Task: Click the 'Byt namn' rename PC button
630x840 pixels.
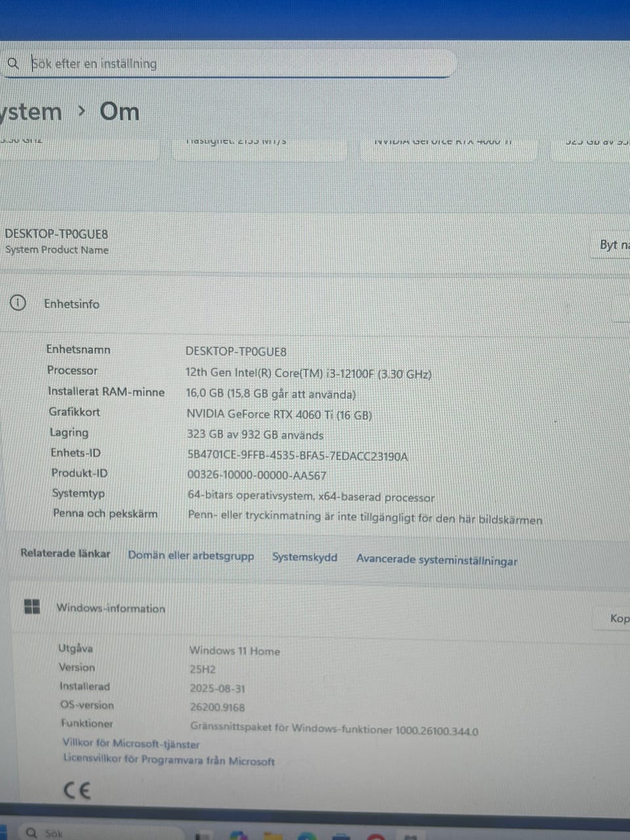Action: tap(611, 245)
